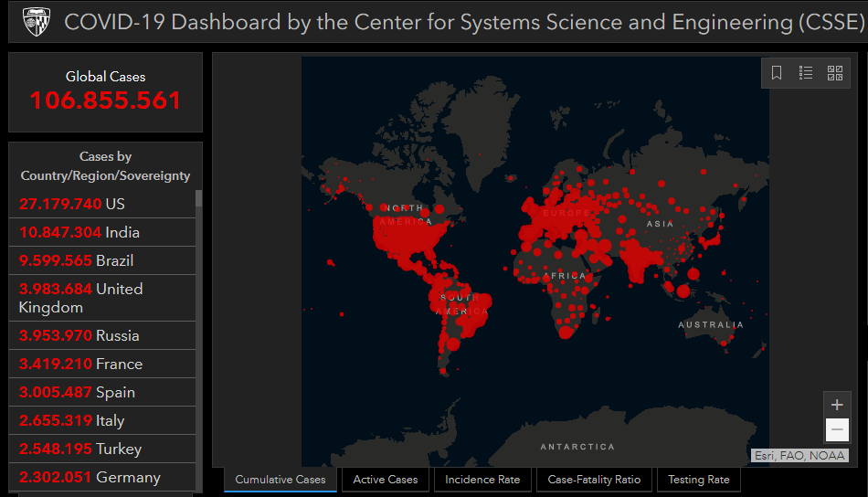Image resolution: width=868 pixels, height=497 pixels.
Task: Select Germany with 2.302.051 cases
Action: (102, 477)
